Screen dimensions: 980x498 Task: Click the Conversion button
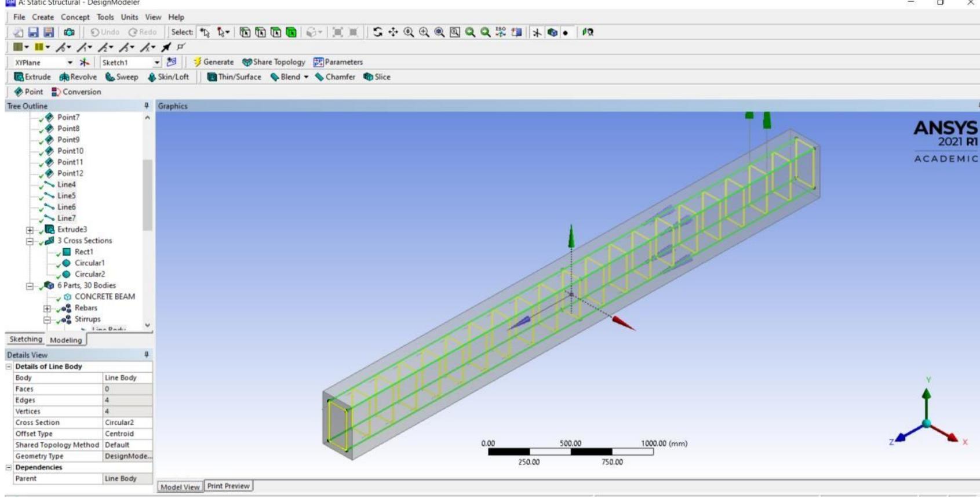[76, 92]
